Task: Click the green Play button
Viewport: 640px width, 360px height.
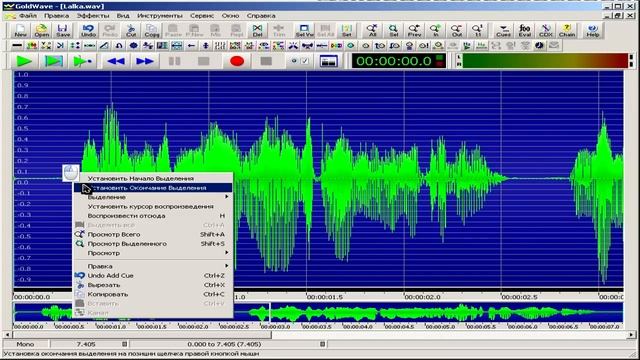Action: 24,61
